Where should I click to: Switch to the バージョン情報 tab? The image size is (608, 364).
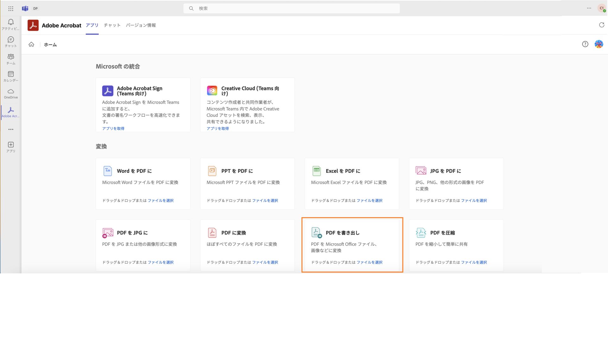(x=141, y=25)
